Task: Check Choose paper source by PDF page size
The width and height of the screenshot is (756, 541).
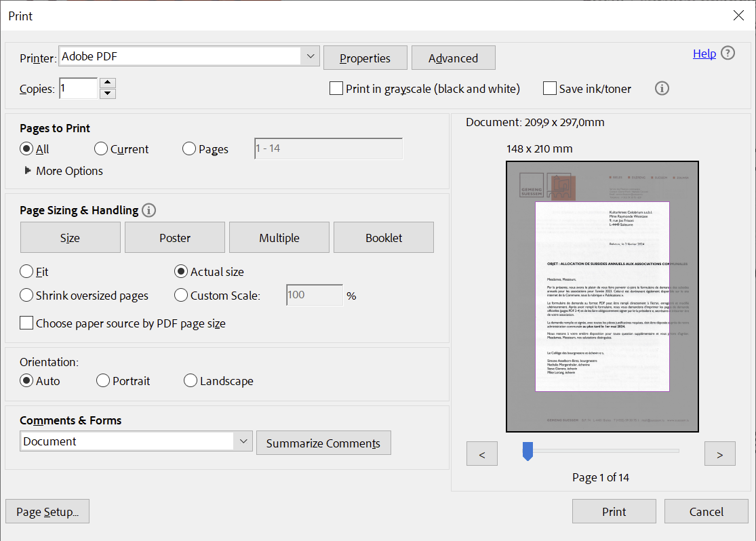Action: (26, 323)
